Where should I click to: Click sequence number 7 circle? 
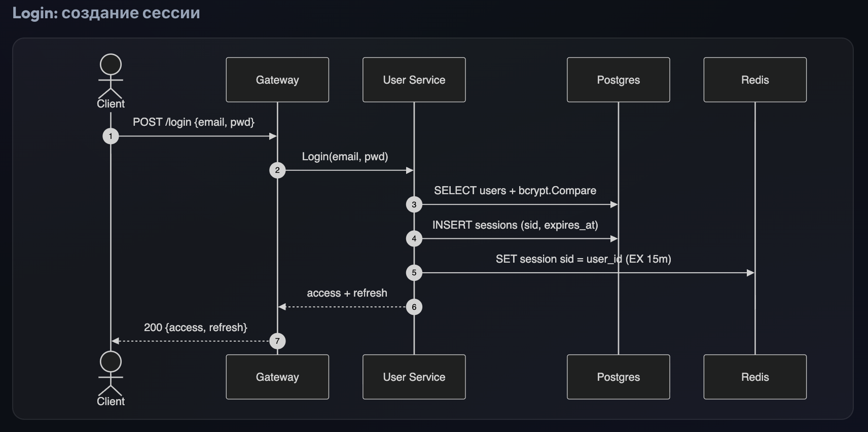(277, 341)
